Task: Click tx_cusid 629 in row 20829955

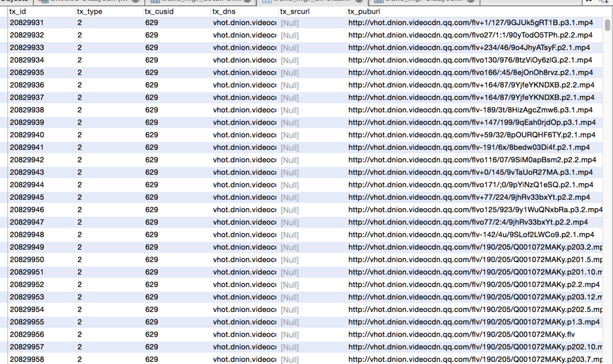Action: [x=152, y=322]
